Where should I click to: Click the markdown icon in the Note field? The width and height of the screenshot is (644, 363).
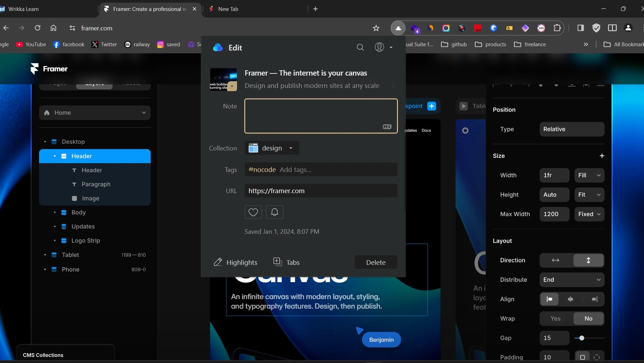point(387,127)
